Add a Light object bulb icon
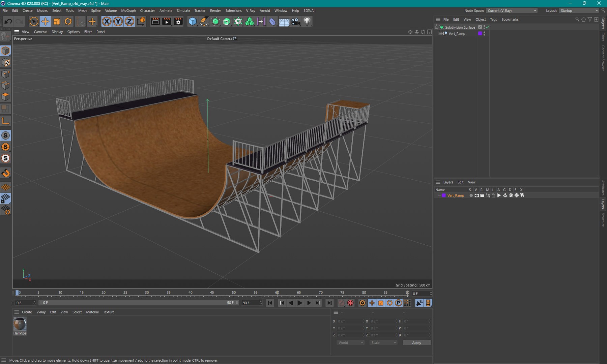The width and height of the screenshot is (607, 364). 307,22
